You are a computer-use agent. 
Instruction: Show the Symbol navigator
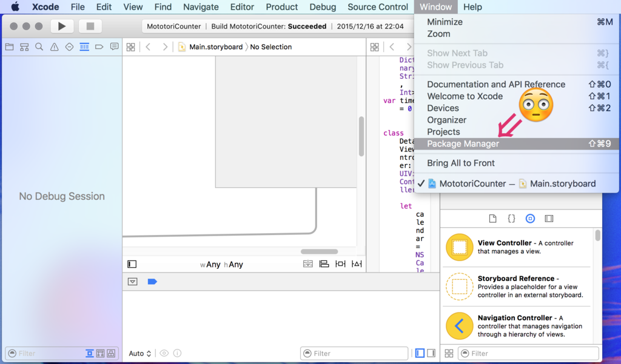click(24, 47)
